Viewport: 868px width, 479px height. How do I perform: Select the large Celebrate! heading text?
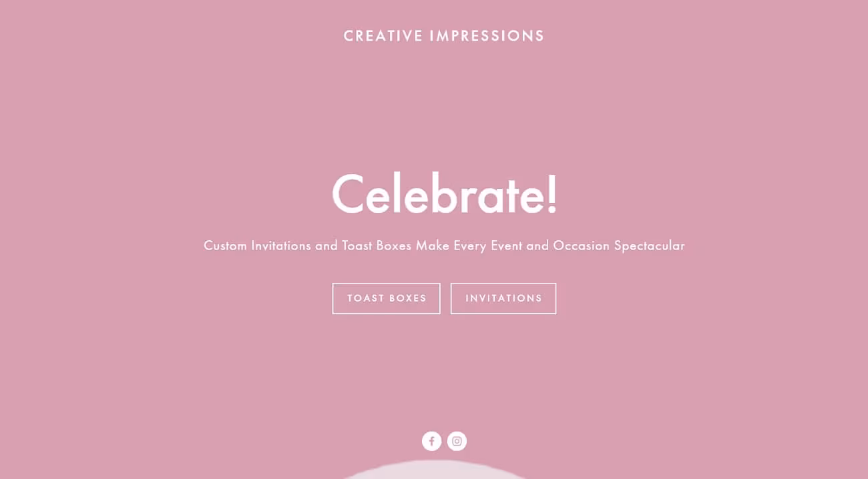[x=444, y=194]
